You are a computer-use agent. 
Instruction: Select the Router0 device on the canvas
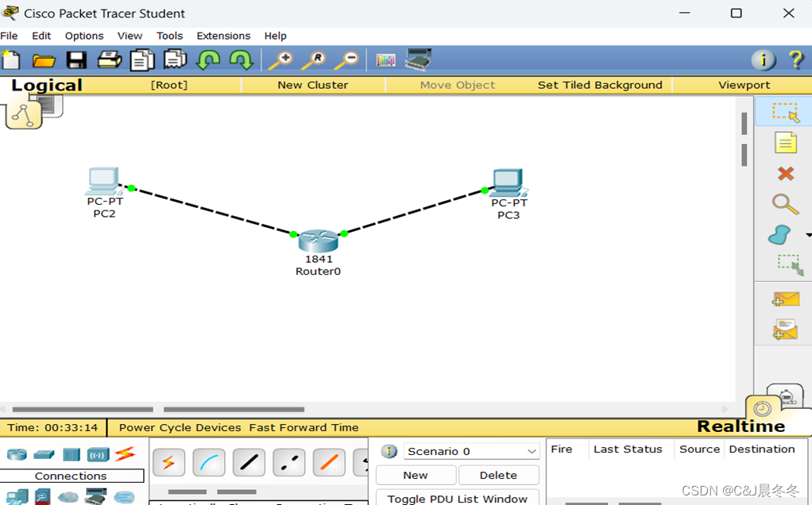318,241
